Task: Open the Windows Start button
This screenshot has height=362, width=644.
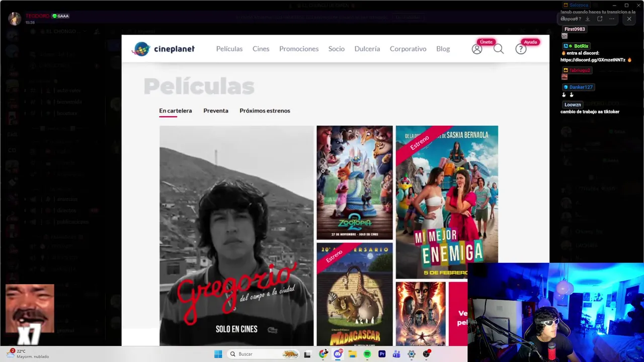Action: (218, 354)
